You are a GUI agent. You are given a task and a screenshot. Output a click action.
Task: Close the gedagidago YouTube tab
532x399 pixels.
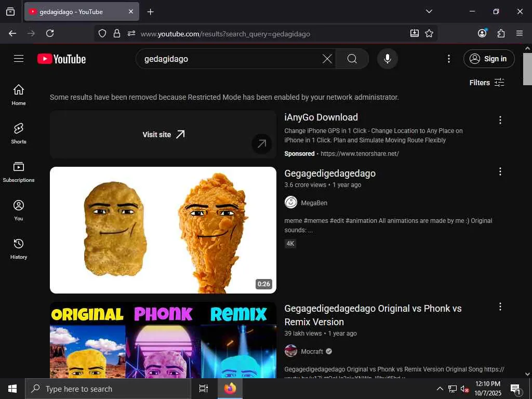tap(131, 11)
